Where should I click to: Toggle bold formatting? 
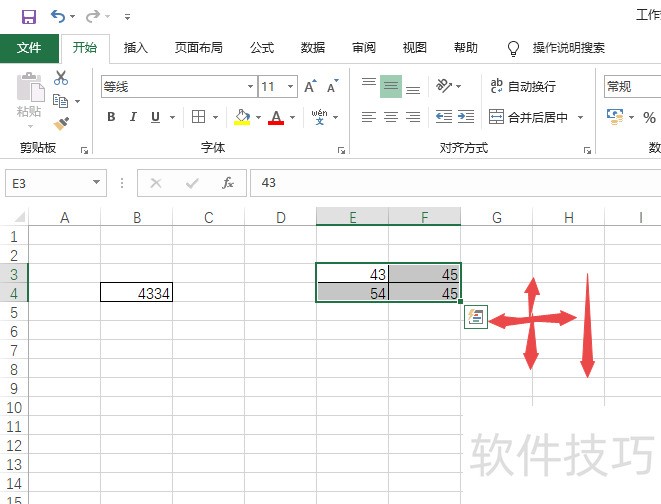[x=111, y=117]
